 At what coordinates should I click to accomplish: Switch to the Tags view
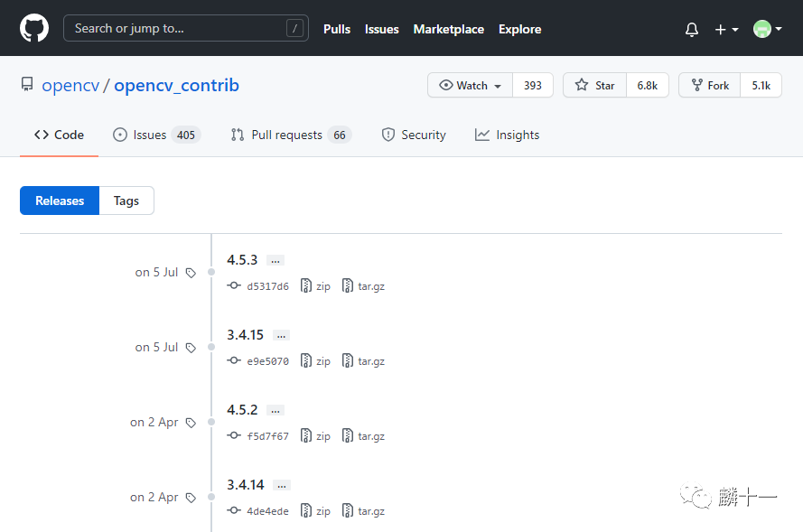126,201
